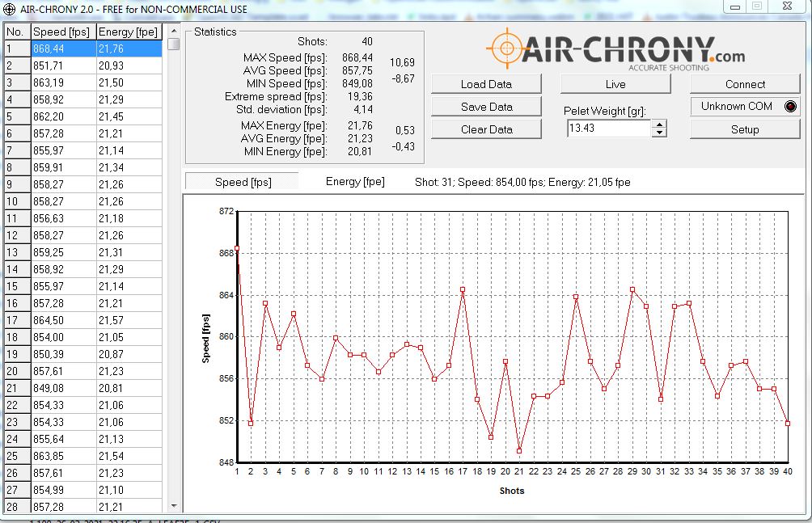Image resolution: width=812 pixels, height=523 pixels.
Task: Click shot 17 peak point on graph
Action: pyautogui.click(x=463, y=290)
